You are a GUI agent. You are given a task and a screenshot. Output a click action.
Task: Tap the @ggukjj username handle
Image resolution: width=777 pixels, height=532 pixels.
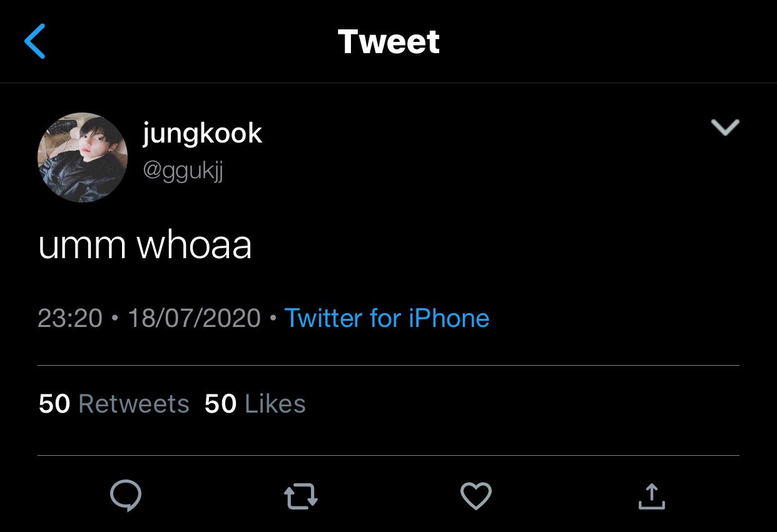coord(183,170)
